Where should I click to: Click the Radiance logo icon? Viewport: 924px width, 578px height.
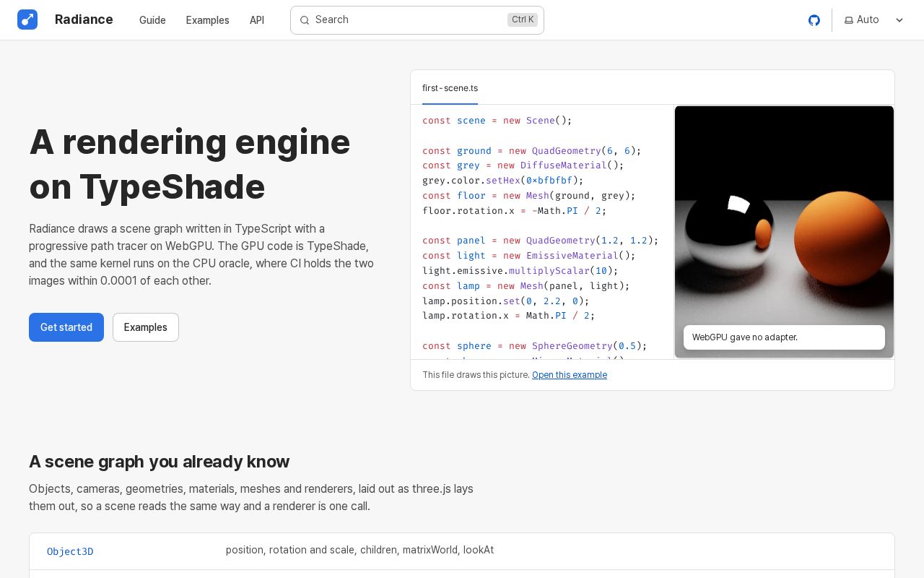coord(27,20)
